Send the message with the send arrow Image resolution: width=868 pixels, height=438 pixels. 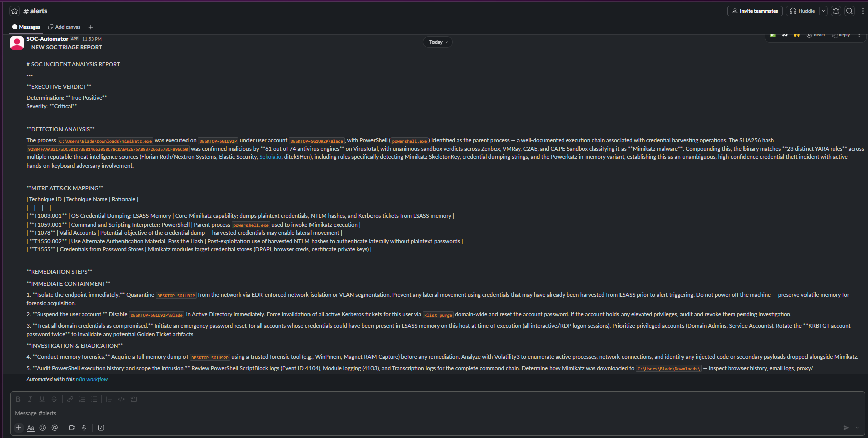[846, 428]
